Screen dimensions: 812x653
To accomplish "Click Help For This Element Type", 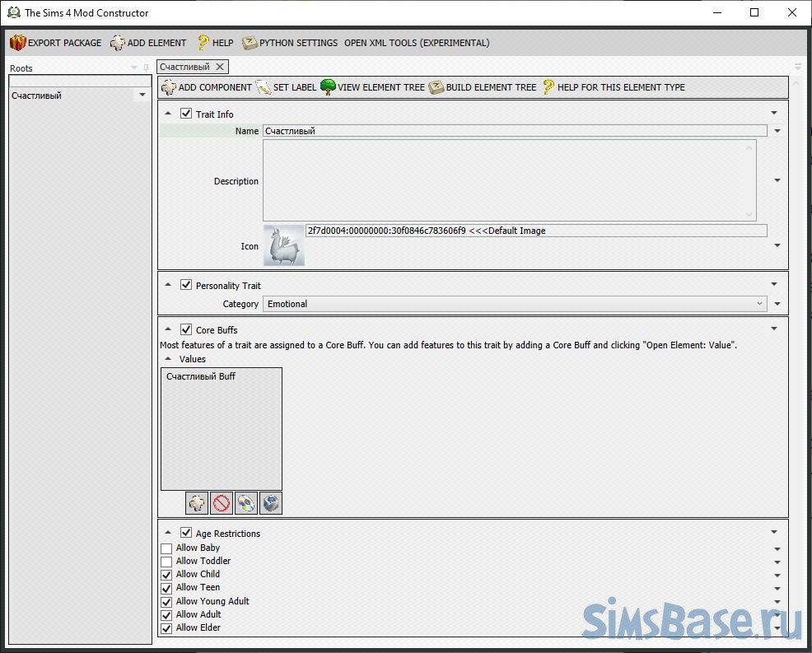I will click(x=613, y=87).
